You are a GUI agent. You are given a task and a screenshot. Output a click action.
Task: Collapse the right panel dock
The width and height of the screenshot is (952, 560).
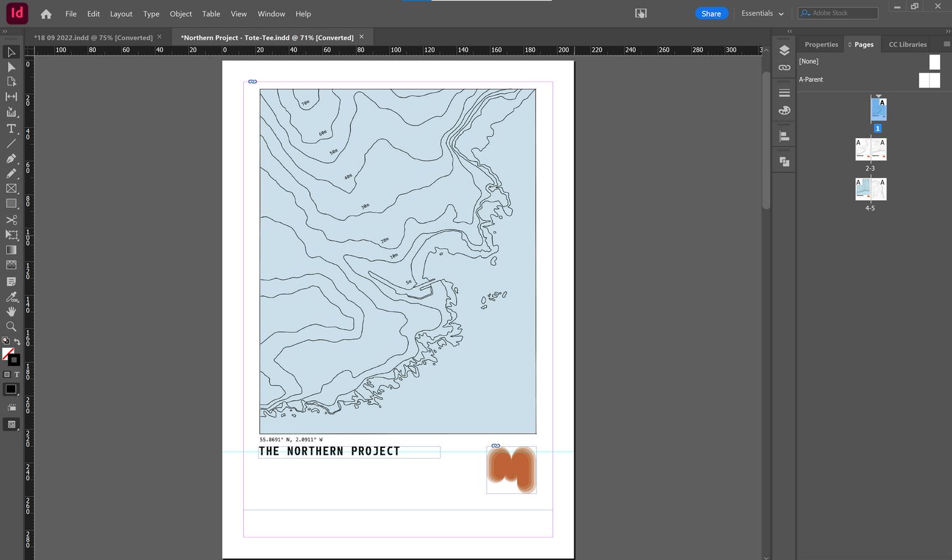point(948,31)
